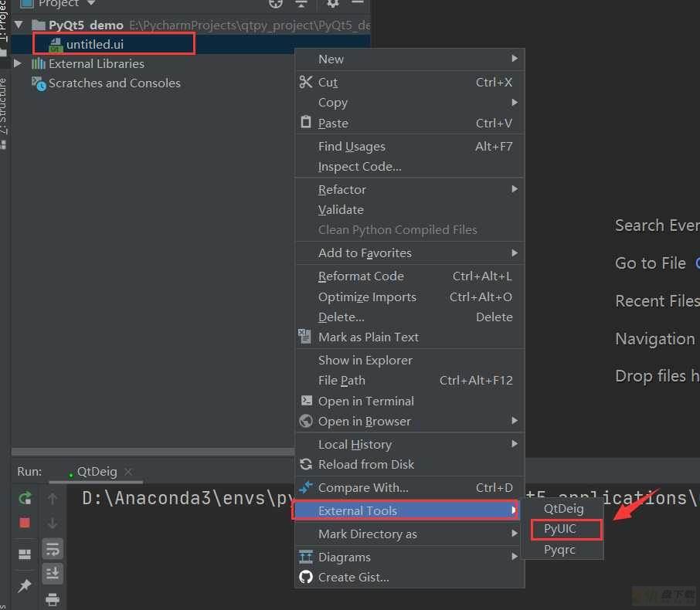
Task: Click the Mark as Plain Text icon
Action: 304,336
